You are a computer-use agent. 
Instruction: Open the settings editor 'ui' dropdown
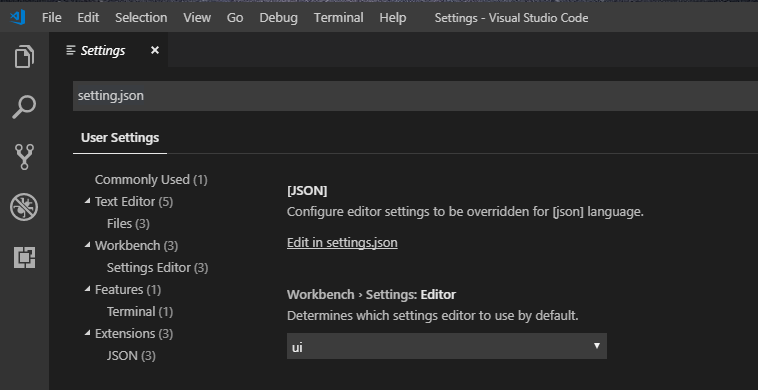pos(447,346)
